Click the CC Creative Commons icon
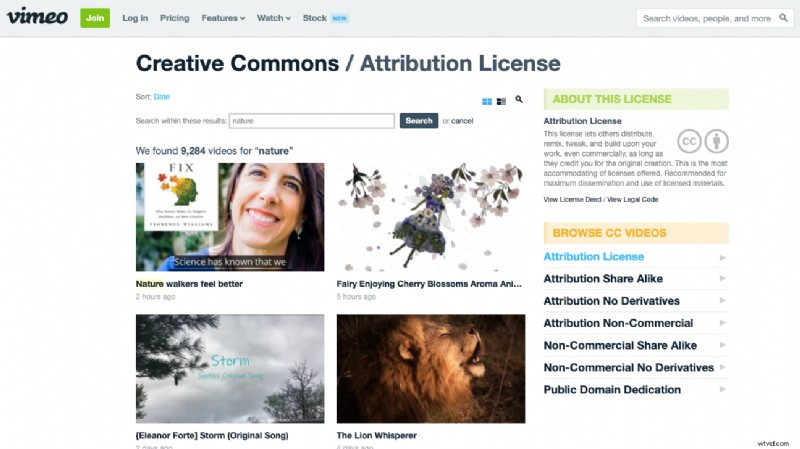The image size is (800, 449). (x=690, y=141)
